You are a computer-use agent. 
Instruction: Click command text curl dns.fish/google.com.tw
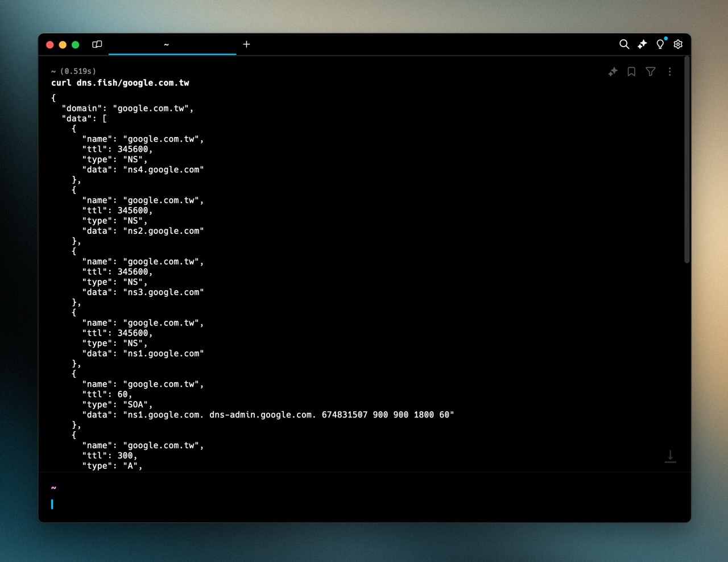(120, 83)
